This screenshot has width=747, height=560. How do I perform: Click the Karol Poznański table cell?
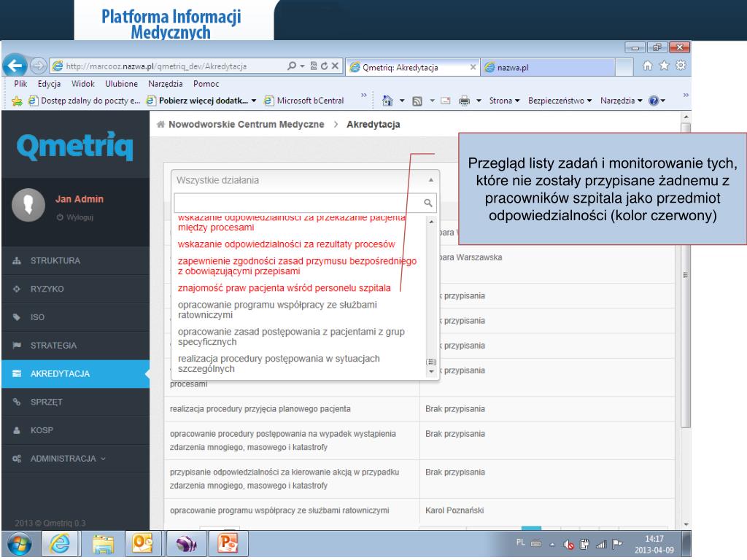(454, 510)
